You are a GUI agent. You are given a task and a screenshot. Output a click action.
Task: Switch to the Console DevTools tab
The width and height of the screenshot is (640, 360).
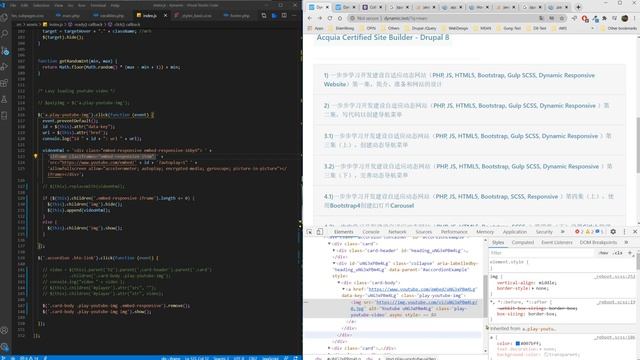coord(371,232)
